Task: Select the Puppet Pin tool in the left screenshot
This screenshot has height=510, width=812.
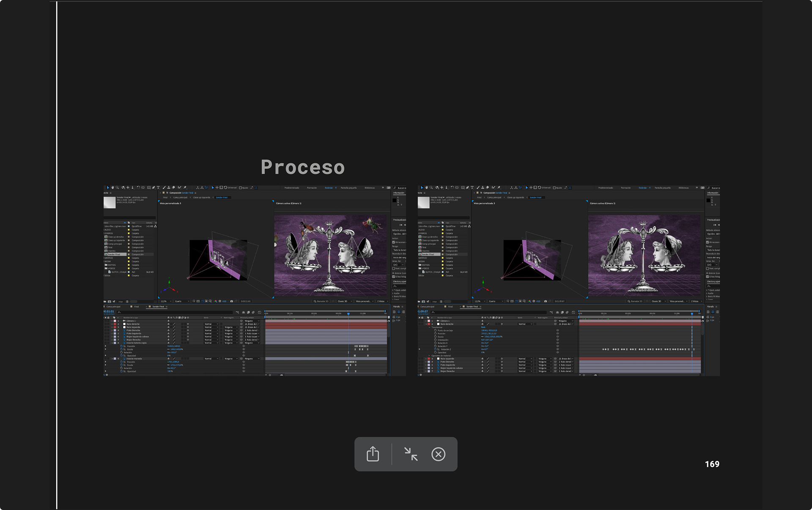Action: click(x=185, y=187)
